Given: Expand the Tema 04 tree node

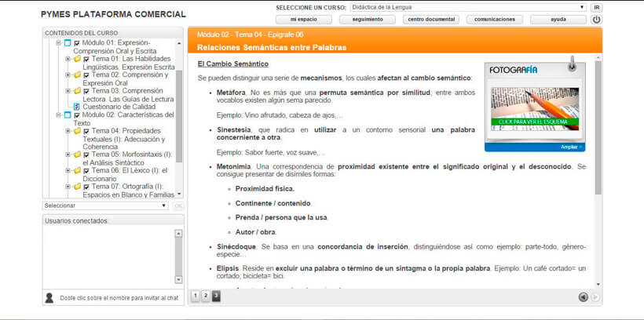Looking at the screenshot, I should click(x=68, y=131).
